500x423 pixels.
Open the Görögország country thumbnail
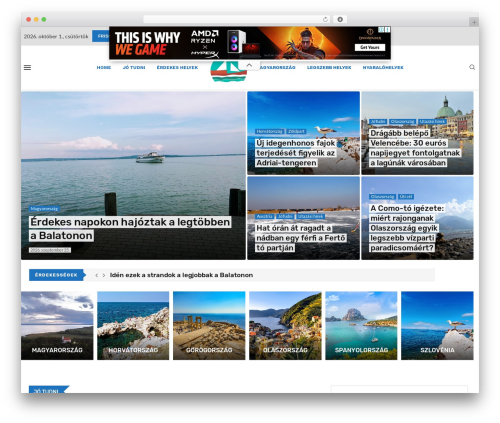[209, 326]
